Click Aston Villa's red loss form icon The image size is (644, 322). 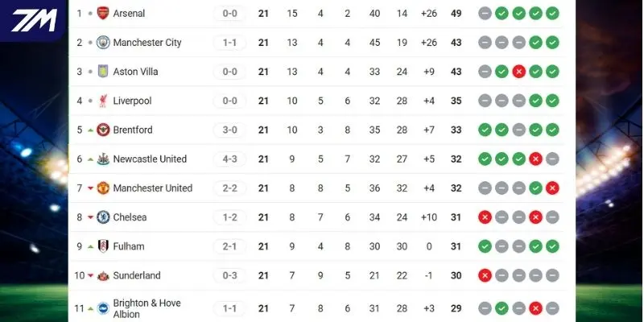click(x=518, y=72)
